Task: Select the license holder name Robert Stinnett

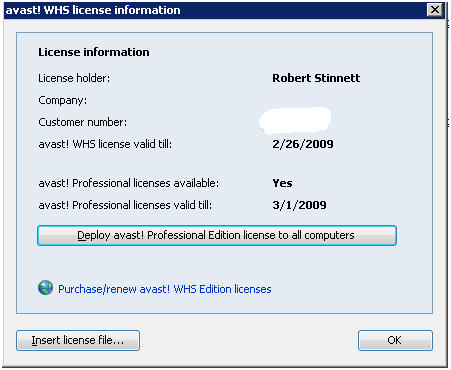Action: coord(316,78)
